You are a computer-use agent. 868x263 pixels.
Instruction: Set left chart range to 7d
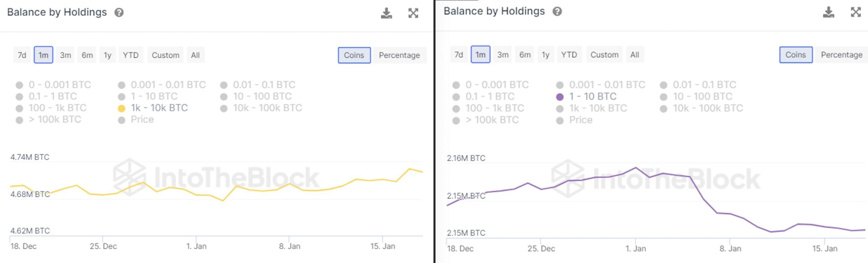22,55
